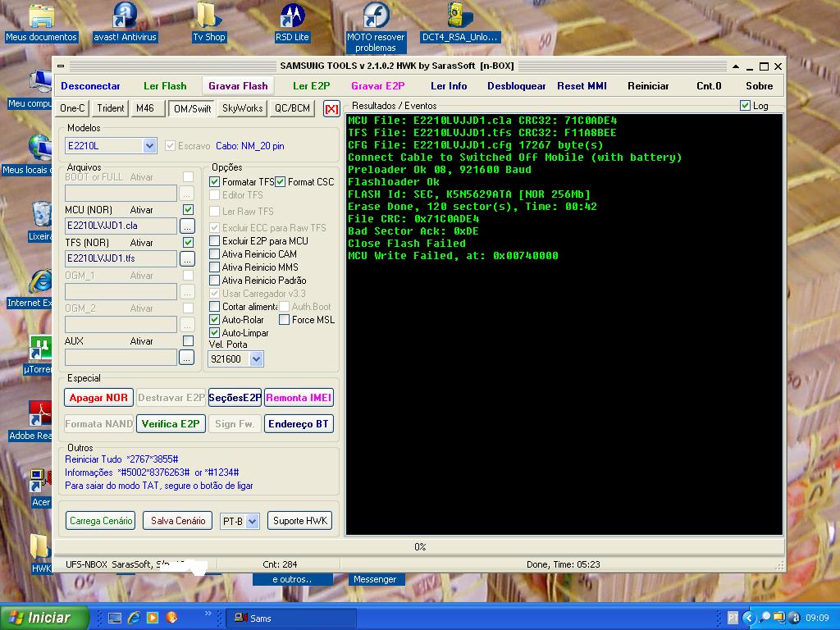Switch to the Trident tab
840x630 pixels.
click(111, 108)
